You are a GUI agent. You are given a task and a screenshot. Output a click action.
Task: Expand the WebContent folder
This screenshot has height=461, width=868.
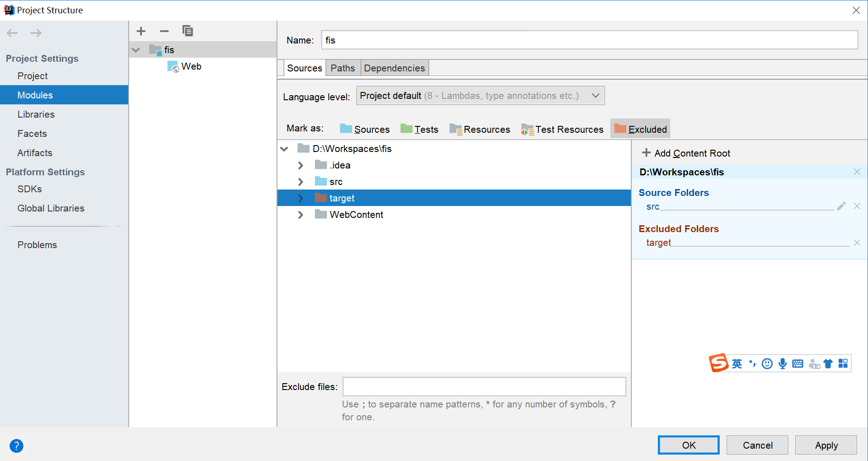301,215
